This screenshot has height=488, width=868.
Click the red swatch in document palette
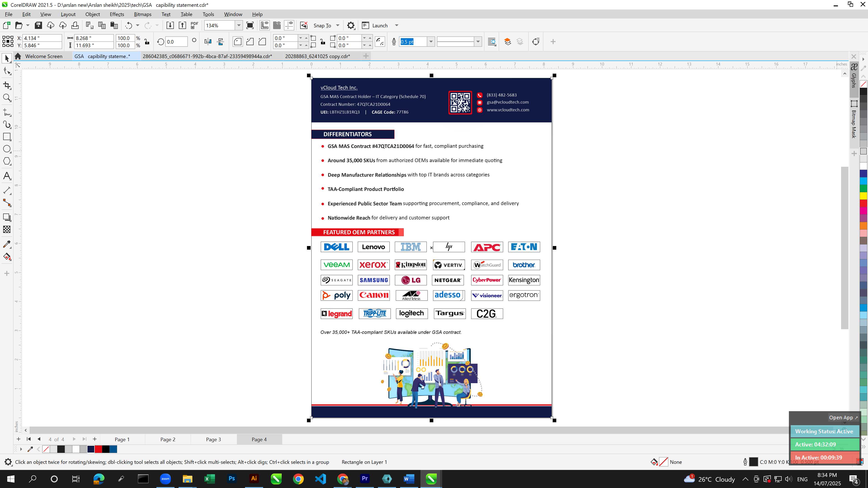point(98,449)
